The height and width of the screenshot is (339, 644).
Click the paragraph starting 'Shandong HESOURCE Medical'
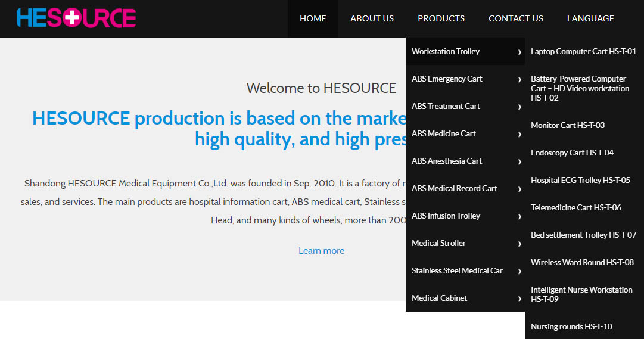(213, 202)
